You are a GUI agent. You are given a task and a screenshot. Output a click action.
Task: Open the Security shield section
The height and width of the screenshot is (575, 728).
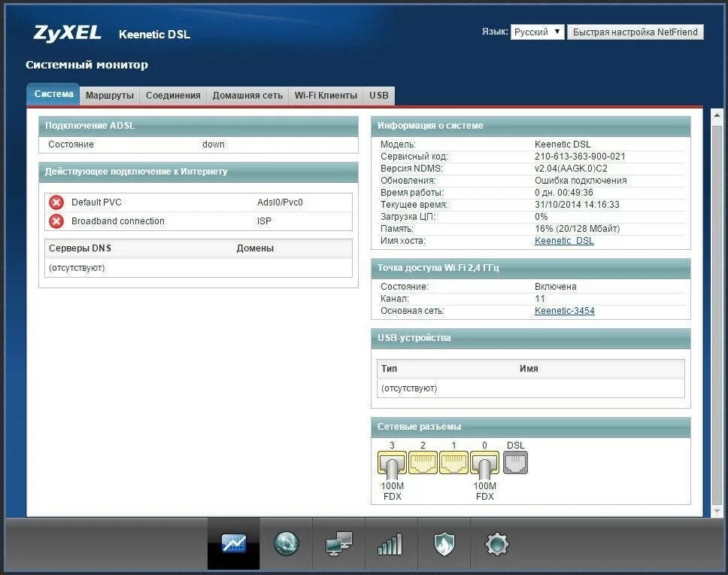click(x=444, y=544)
